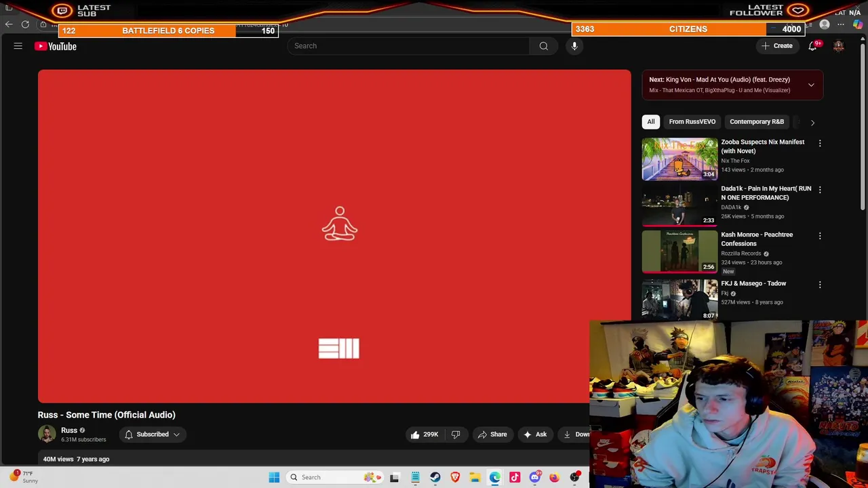Switch to Microsoft Edge in the taskbar
Screen dimensions: 868x488
coord(495,477)
